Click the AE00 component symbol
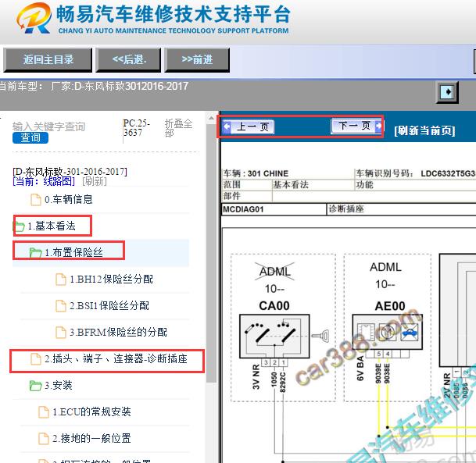 click(388, 332)
